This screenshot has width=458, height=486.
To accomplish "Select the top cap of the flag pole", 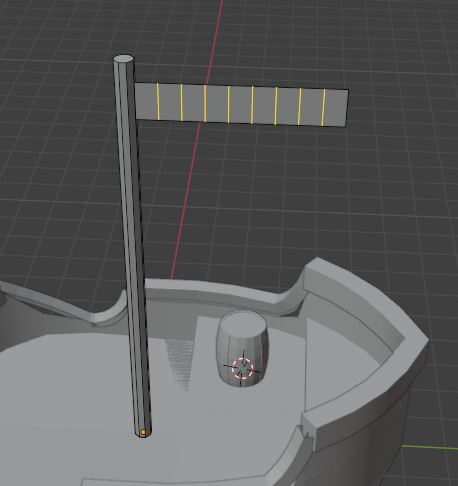I will [124, 59].
